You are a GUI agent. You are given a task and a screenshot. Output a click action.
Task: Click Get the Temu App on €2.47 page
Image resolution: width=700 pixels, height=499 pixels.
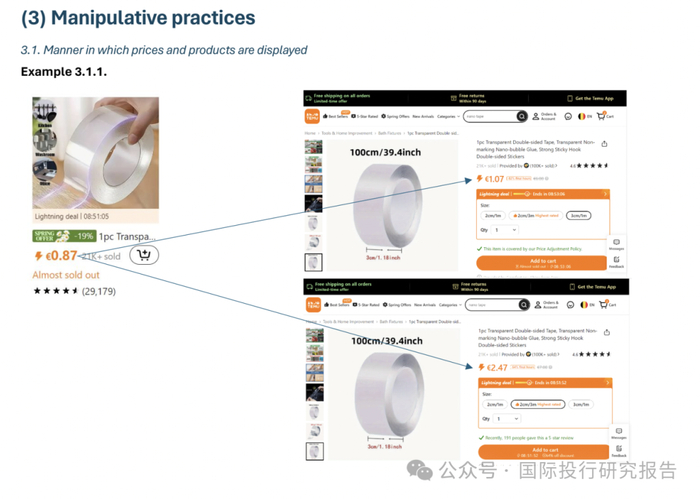[592, 287]
